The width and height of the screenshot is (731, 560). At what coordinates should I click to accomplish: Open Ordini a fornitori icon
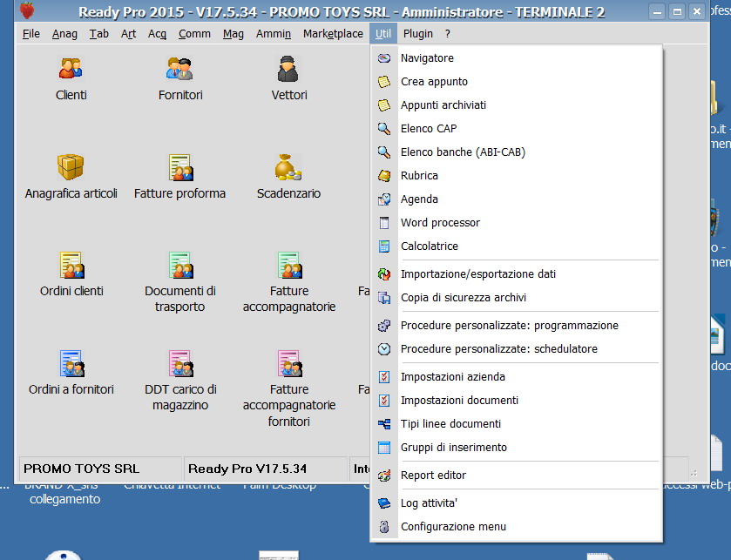pos(71,363)
